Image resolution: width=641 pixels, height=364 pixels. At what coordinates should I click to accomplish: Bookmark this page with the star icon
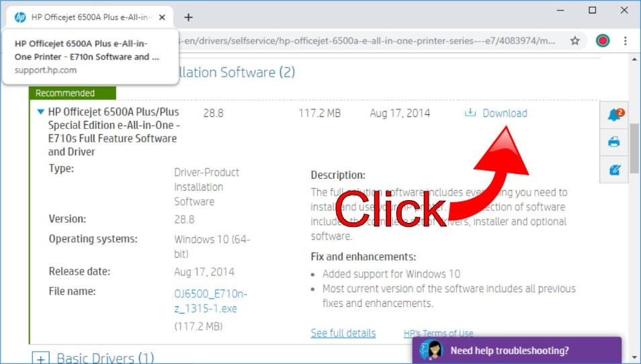[575, 41]
